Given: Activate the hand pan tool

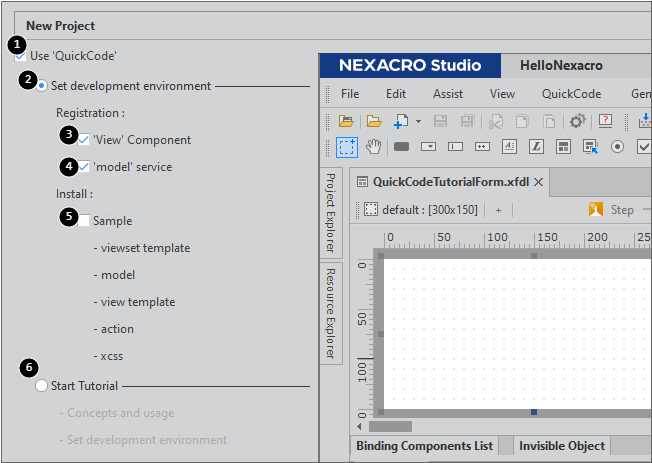Looking at the screenshot, I should (373, 147).
